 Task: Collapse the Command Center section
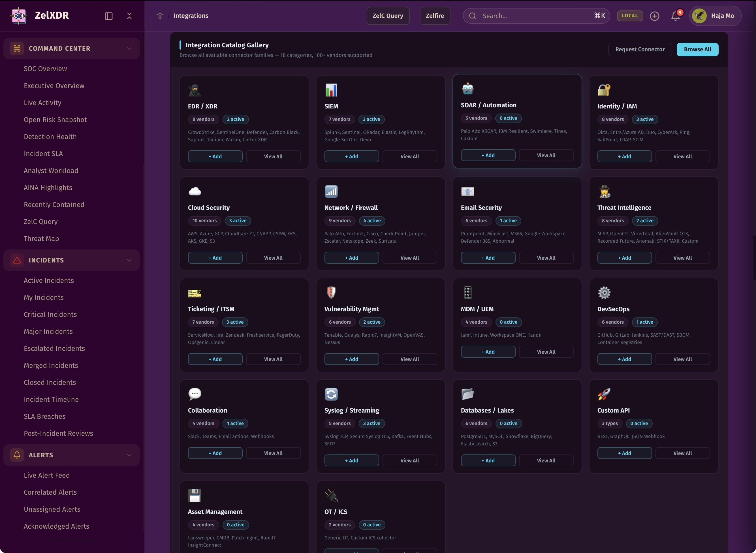coord(129,48)
